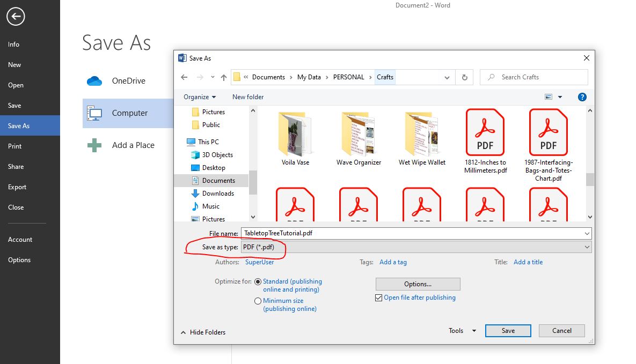Screen dimensions: 636x364
Task: Select the Standard publishing radio button
Action: (258, 281)
